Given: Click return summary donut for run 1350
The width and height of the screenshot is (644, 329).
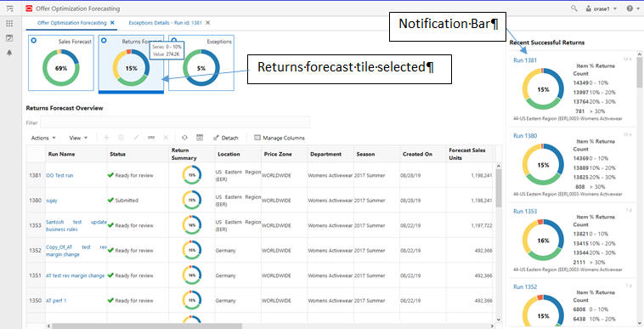Looking at the screenshot, I should pyautogui.click(x=192, y=300).
